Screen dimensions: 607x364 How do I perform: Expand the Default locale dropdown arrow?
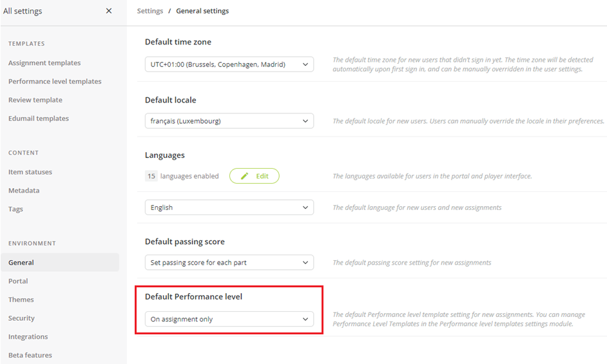point(305,121)
